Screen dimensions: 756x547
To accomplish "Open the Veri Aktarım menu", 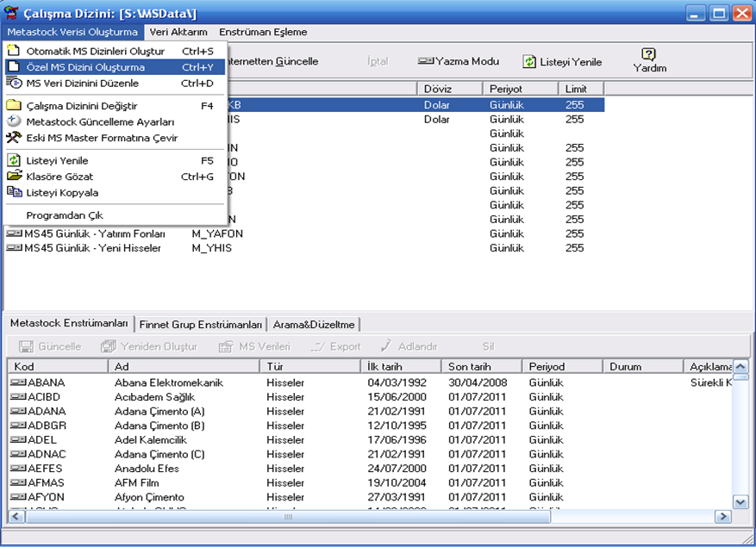I will (x=178, y=32).
